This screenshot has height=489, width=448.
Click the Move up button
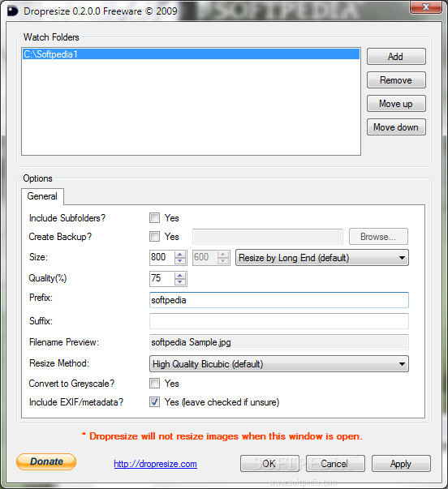[396, 104]
